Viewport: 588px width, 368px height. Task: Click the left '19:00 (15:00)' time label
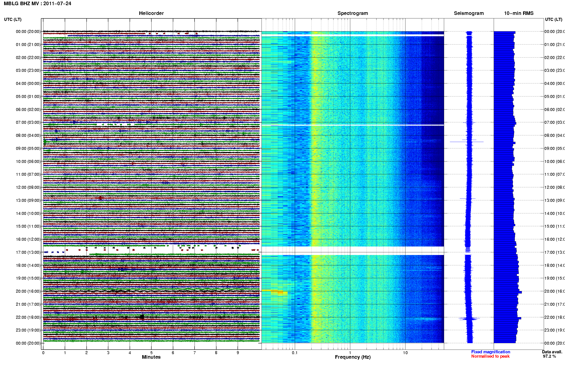pyautogui.click(x=28, y=278)
